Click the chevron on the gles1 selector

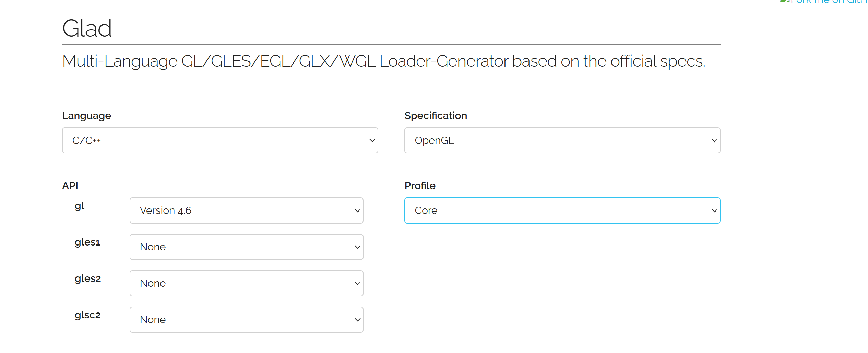(357, 247)
